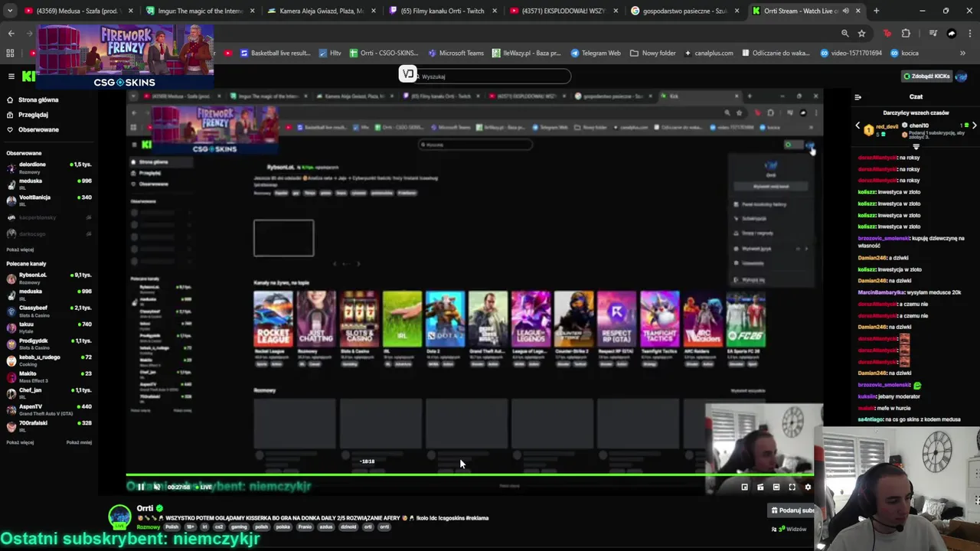
Task: Open the media controls icon
Action: [933, 34]
